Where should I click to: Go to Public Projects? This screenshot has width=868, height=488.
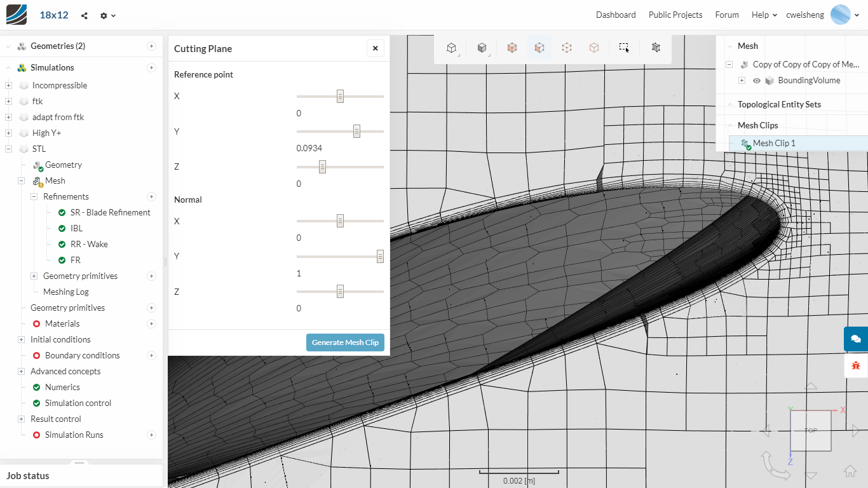pyautogui.click(x=675, y=15)
